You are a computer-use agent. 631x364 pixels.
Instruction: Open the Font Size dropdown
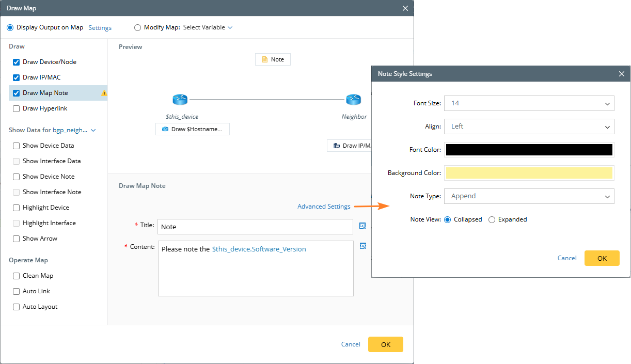pos(529,103)
